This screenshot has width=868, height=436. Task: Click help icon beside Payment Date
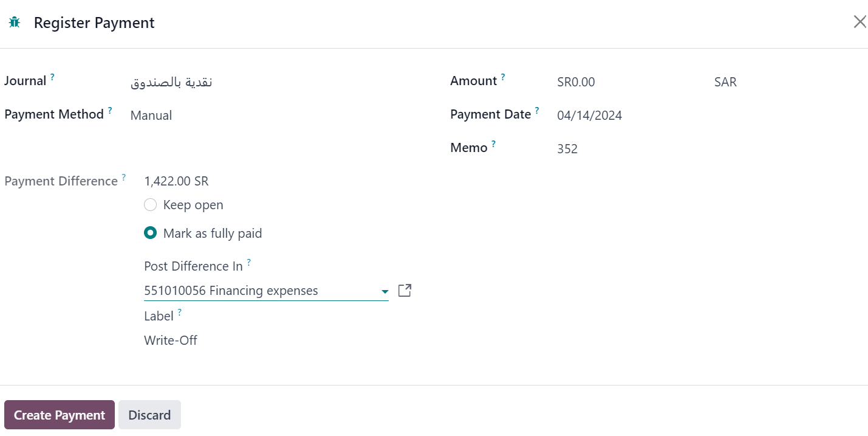(537, 111)
